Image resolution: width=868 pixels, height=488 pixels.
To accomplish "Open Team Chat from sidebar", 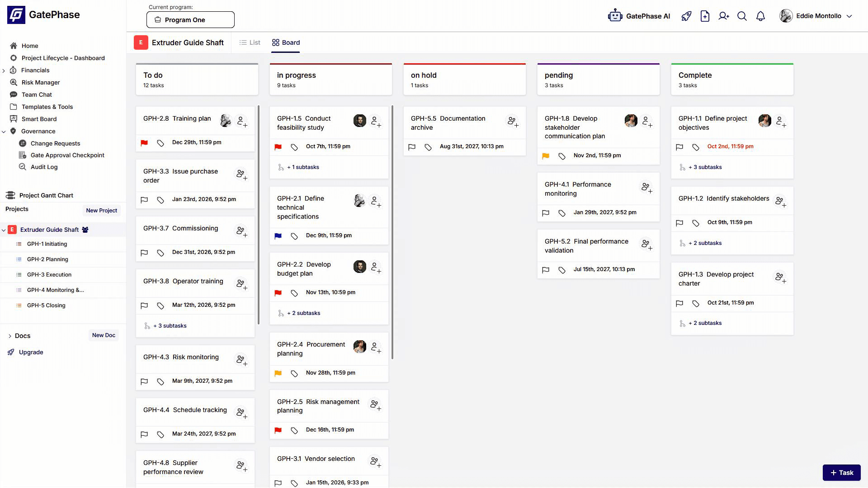I will [x=37, y=94].
